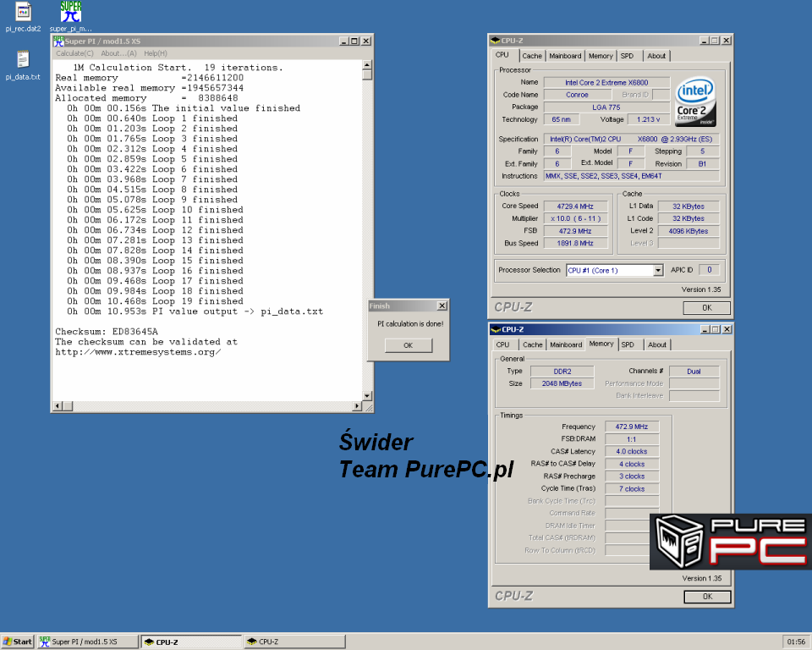Click the Super PI scroll down arrow
812x650 pixels.
click(x=367, y=396)
